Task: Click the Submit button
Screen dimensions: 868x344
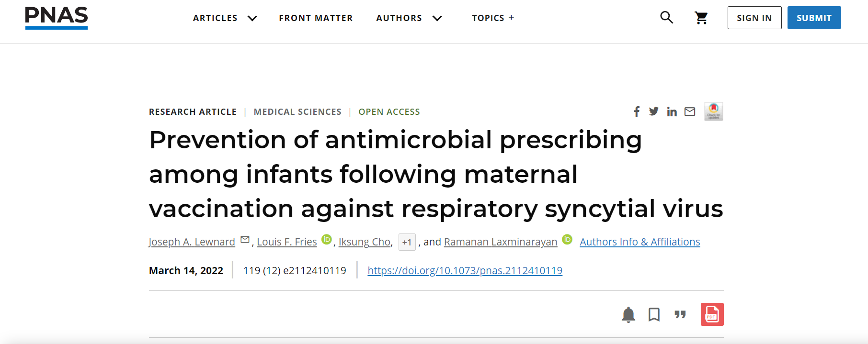Action: 814,18
